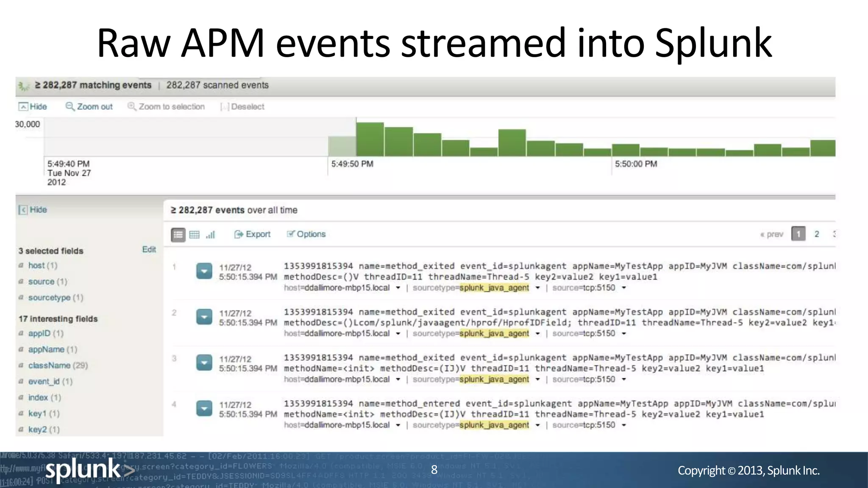Expand event 2 actions dropdown

[204, 317]
